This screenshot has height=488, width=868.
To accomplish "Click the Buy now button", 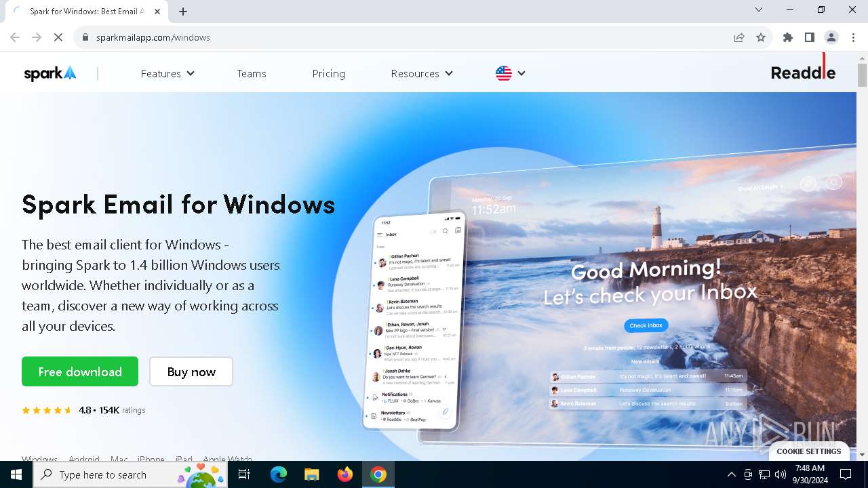I will click(x=191, y=371).
